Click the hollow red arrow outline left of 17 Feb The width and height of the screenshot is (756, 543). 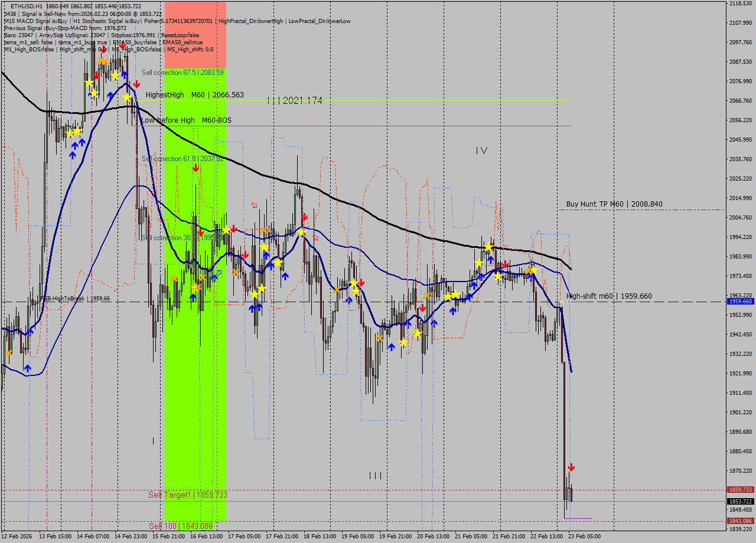pyautogui.click(x=254, y=204)
